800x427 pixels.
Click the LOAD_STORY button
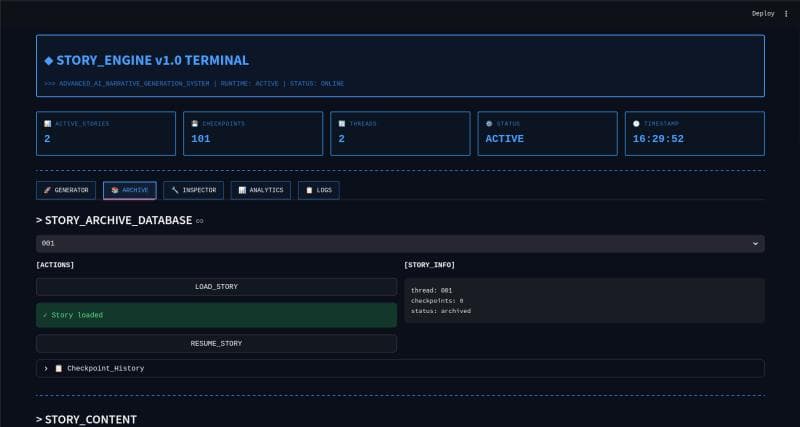click(x=216, y=287)
